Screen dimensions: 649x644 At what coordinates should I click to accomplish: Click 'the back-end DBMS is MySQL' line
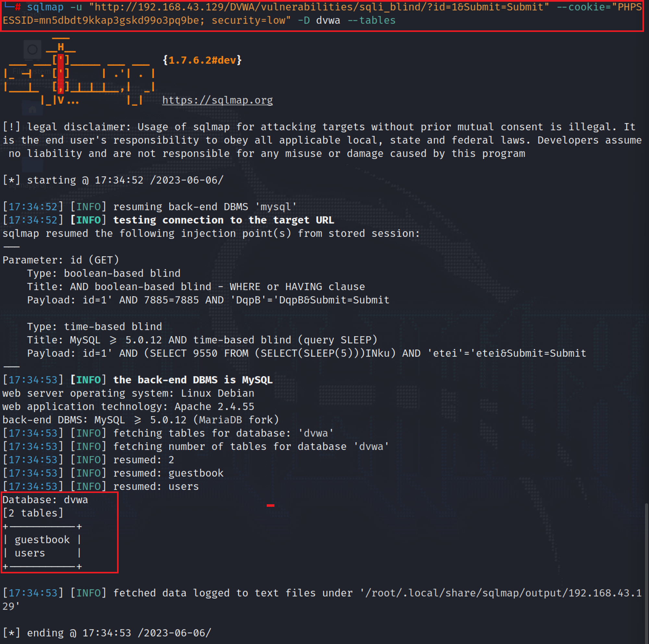(x=192, y=380)
